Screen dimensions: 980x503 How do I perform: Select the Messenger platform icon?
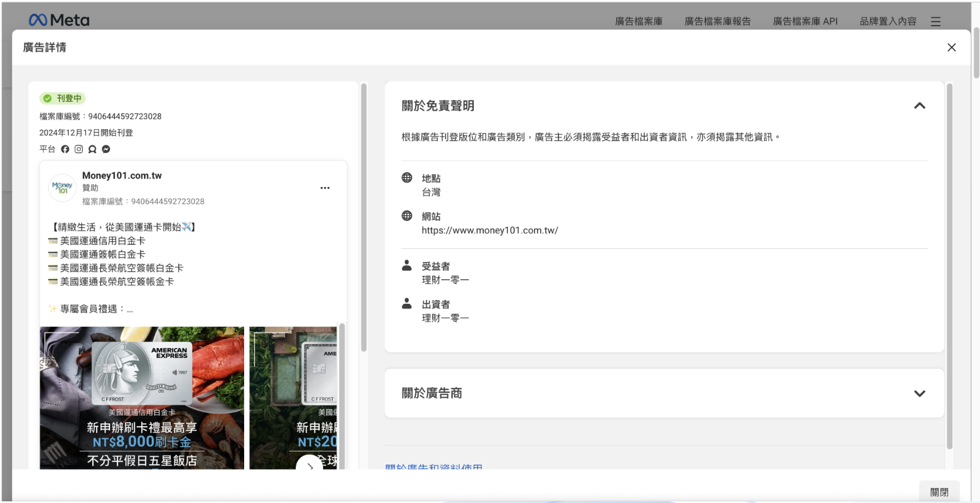(x=106, y=149)
